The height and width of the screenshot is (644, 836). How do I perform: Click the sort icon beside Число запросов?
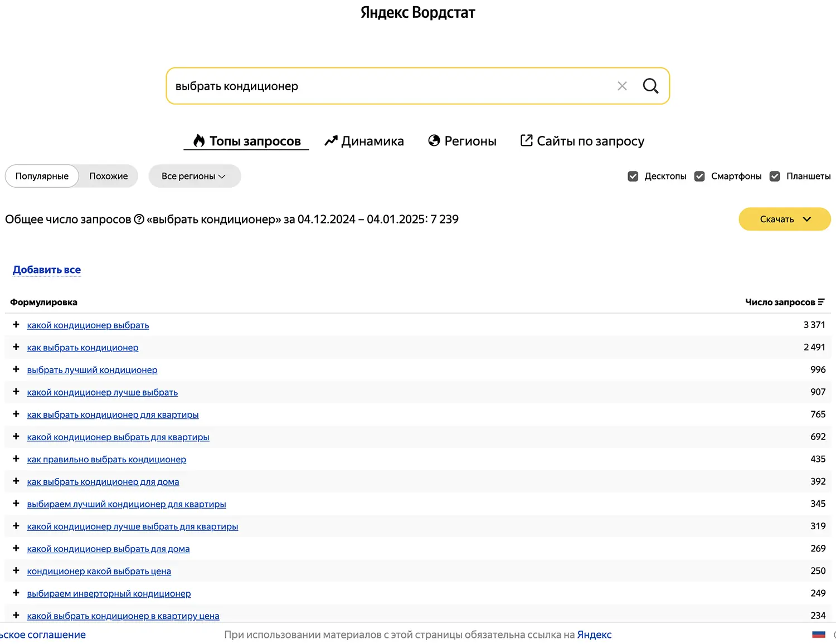pyautogui.click(x=821, y=302)
